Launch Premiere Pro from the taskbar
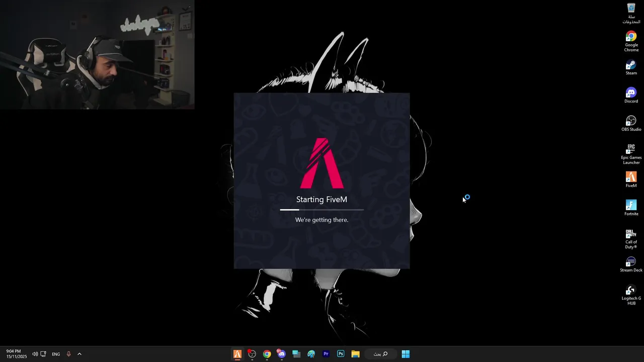Image resolution: width=644 pixels, height=362 pixels. tap(326, 354)
